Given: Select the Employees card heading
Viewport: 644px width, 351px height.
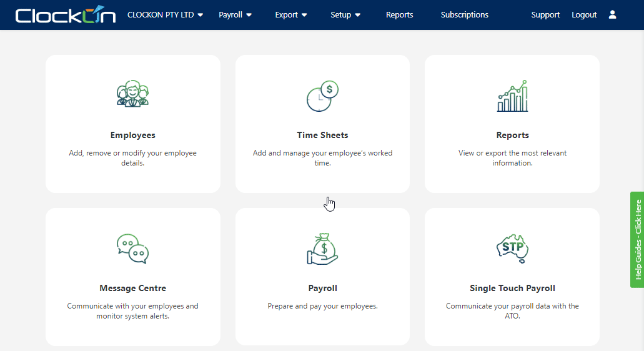Looking at the screenshot, I should point(132,135).
